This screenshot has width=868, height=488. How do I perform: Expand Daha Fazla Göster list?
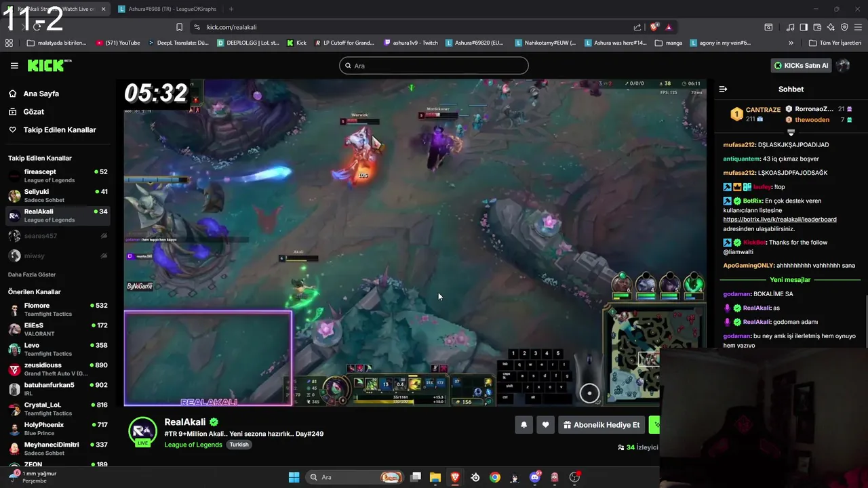coord(32,274)
